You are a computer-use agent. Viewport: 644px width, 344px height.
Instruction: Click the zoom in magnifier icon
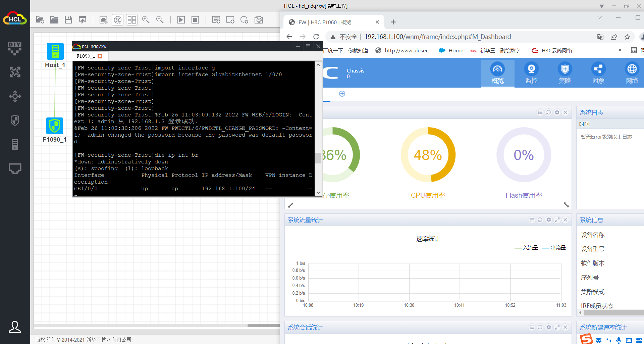click(x=146, y=20)
